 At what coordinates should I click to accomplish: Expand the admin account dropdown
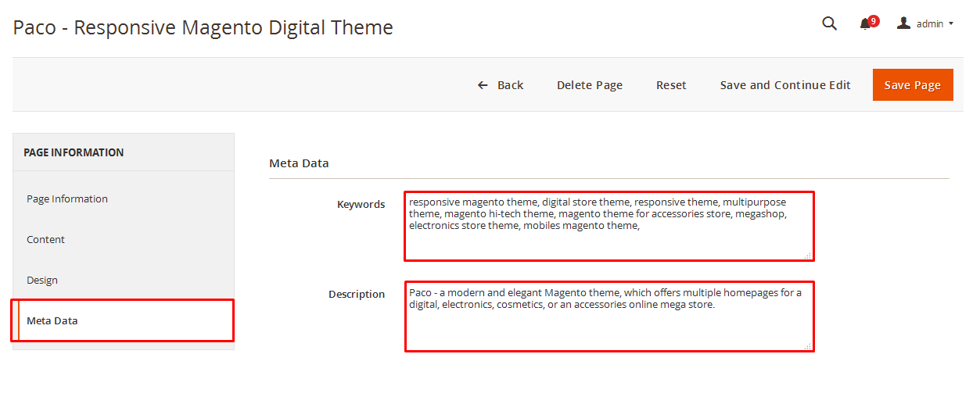[x=925, y=23]
